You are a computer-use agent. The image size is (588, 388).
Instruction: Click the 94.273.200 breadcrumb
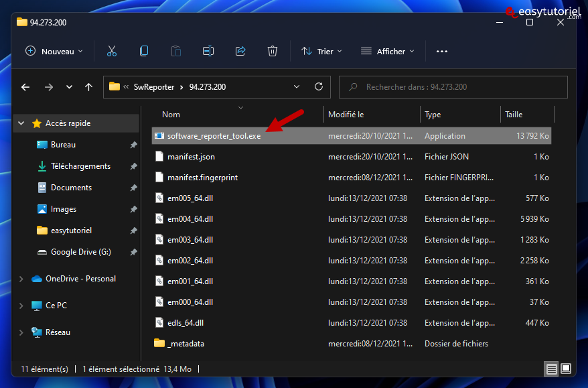pos(208,87)
